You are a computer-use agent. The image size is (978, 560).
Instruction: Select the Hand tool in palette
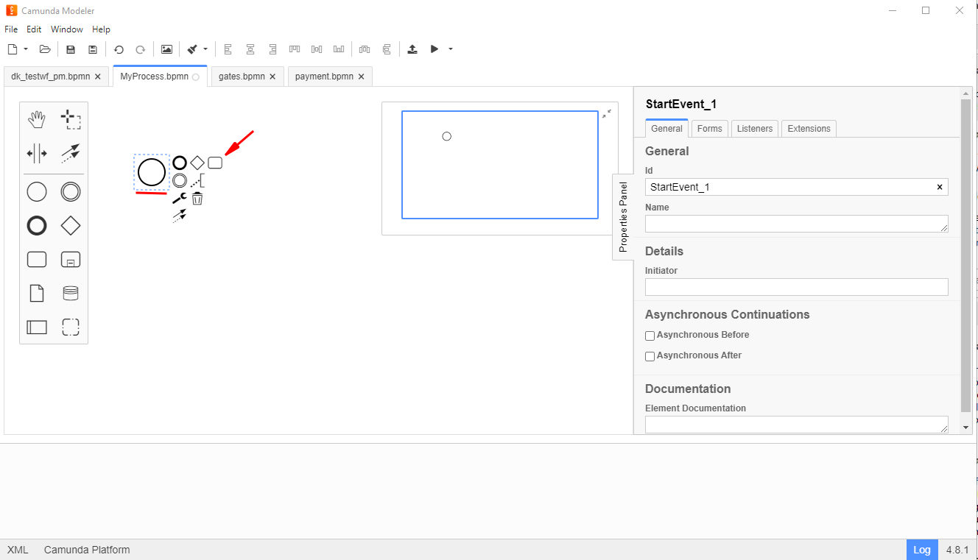pyautogui.click(x=37, y=120)
